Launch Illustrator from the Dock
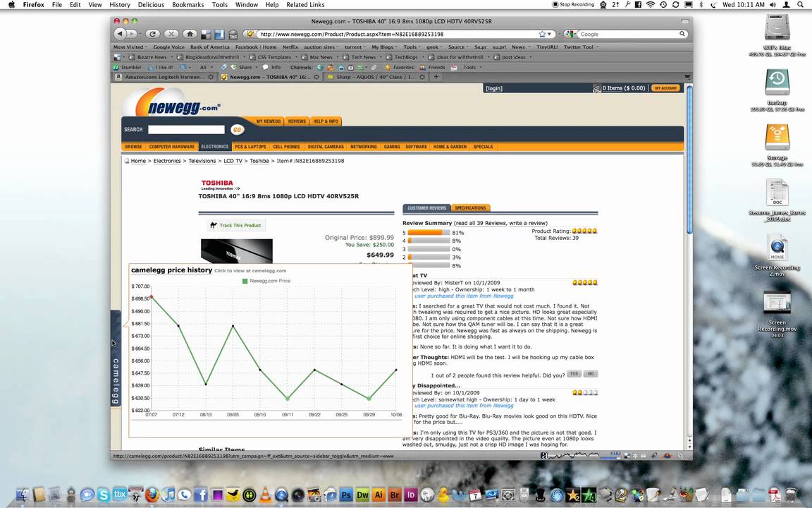The image size is (812, 508). [x=379, y=495]
